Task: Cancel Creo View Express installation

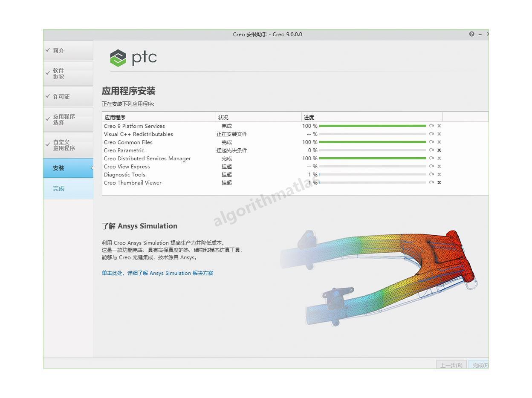Action: [x=439, y=166]
